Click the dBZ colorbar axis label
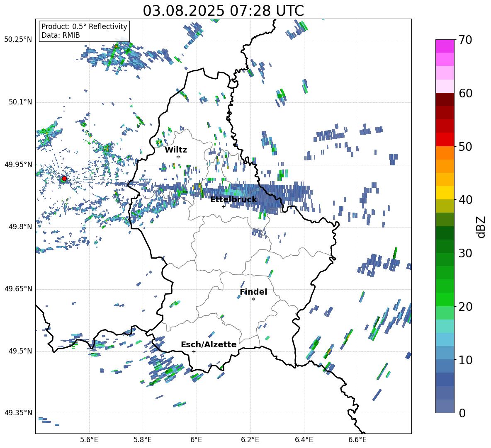This screenshot has height=448, width=491. (481, 227)
